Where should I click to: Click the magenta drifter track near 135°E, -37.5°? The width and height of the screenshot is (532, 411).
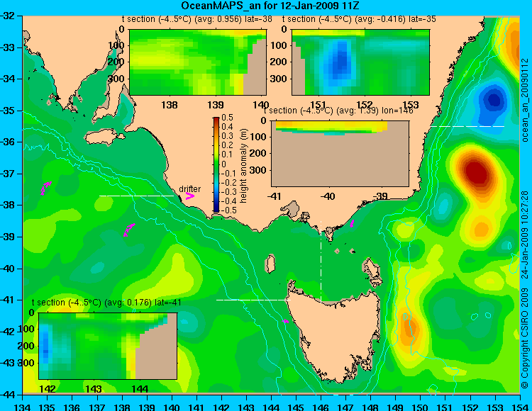pyautogui.click(x=45, y=188)
